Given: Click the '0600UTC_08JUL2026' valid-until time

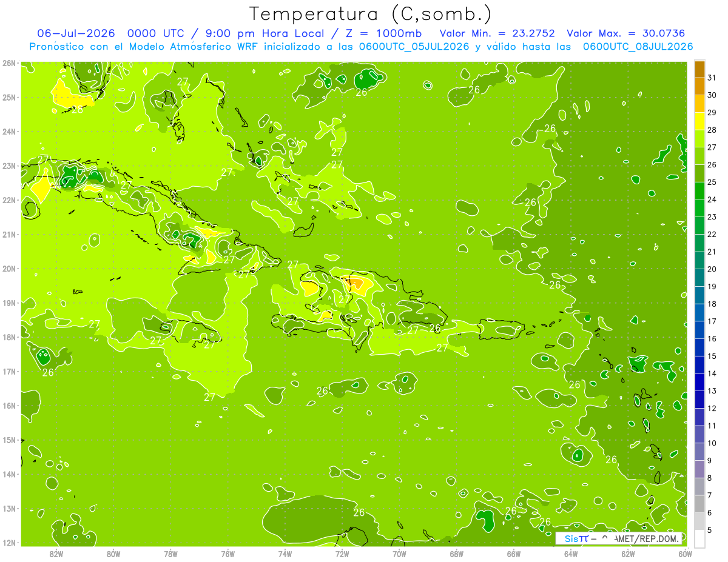Looking at the screenshot, I should click(638, 46).
